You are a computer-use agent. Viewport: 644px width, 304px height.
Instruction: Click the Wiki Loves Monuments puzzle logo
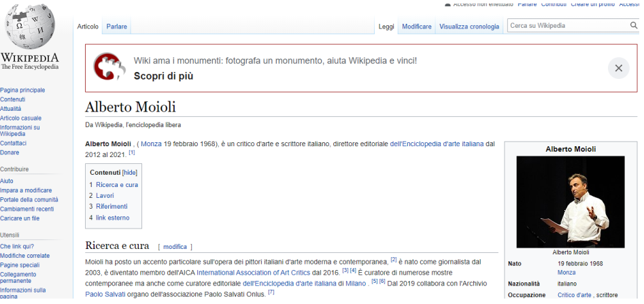tap(109, 66)
